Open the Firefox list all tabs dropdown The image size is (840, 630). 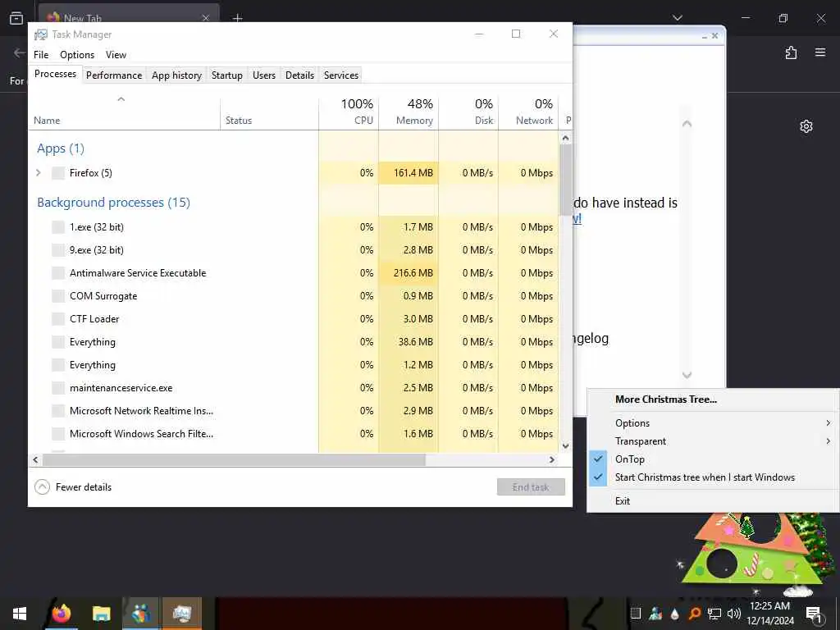click(x=678, y=18)
